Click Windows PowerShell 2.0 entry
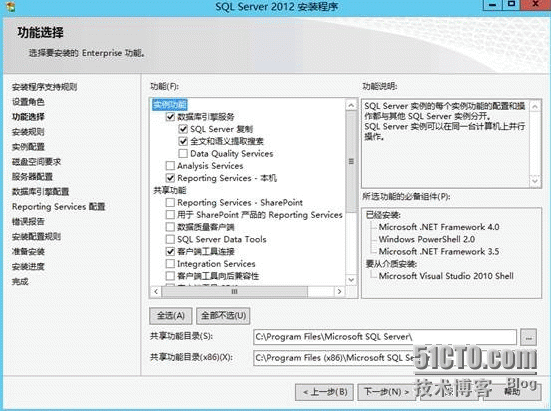This screenshot has height=411, width=551. point(427,239)
